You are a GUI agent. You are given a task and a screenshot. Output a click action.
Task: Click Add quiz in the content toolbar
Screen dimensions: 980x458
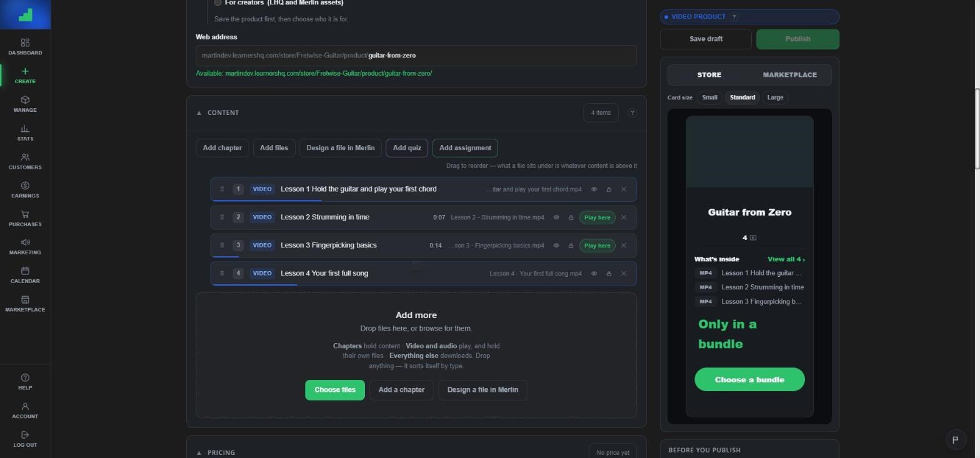click(x=407, y=148)
